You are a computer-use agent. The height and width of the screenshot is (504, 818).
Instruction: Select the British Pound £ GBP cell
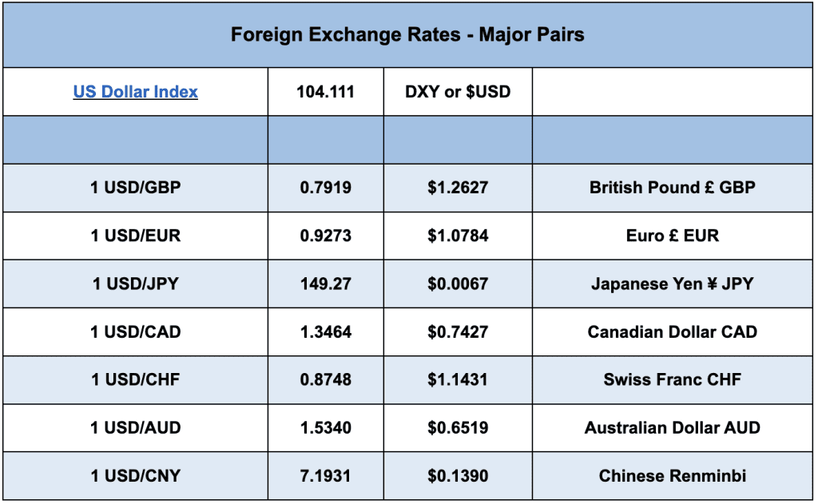click(x=672, y=188)
